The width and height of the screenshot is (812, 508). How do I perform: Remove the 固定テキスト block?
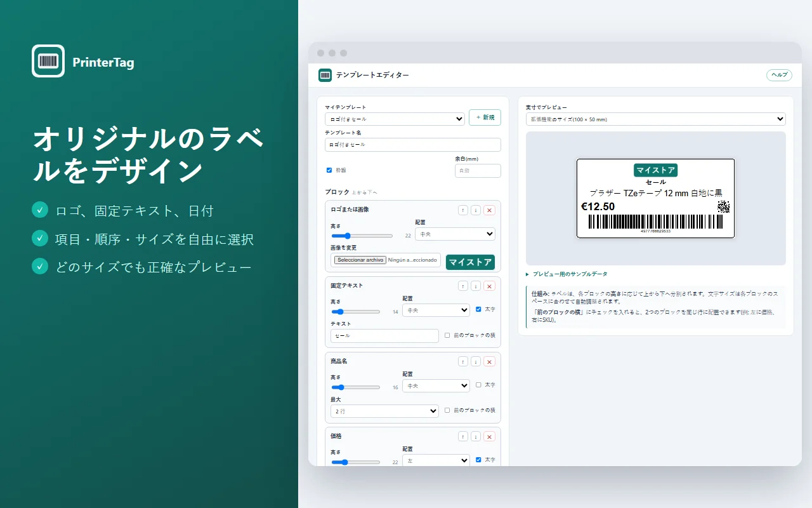click(x=489, y=286)
